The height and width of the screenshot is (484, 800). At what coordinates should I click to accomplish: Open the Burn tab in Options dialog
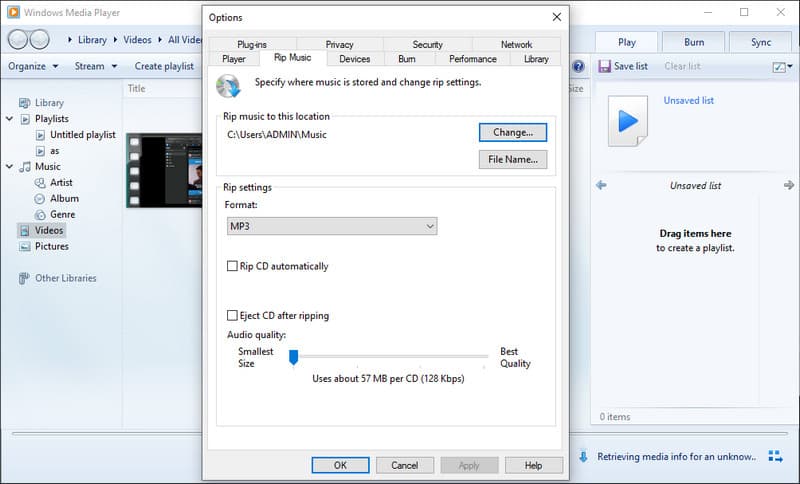pos(407,59)
